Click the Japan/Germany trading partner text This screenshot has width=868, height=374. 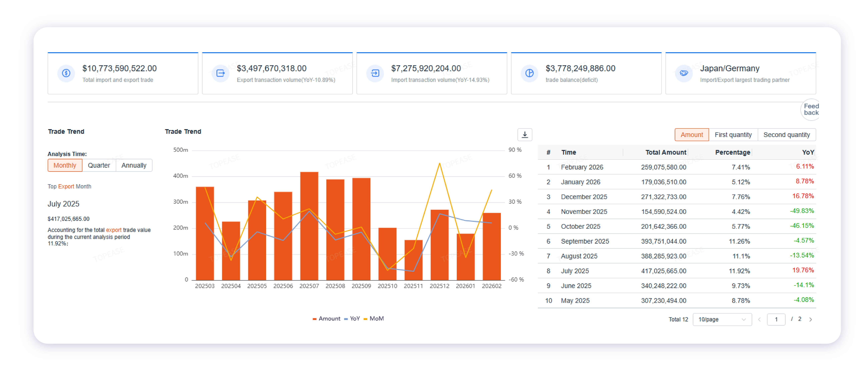click(x=730, y=68)
